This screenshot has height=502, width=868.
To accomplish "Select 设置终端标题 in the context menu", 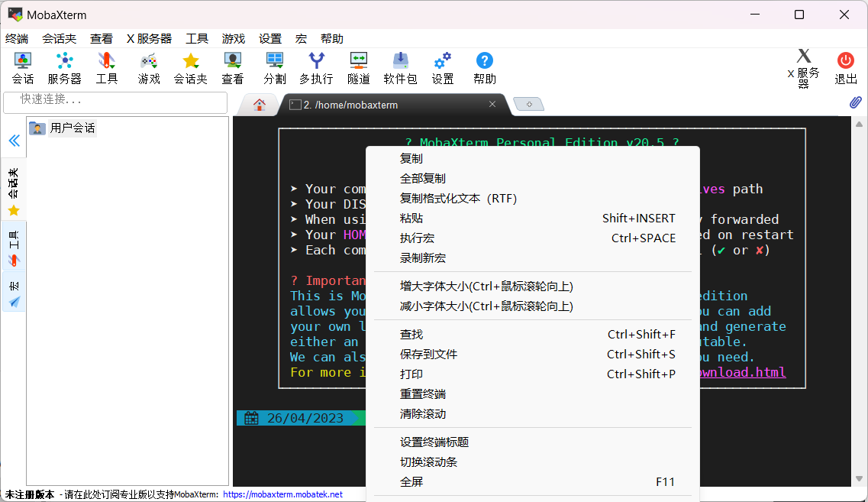I will (x=533, y=442).
